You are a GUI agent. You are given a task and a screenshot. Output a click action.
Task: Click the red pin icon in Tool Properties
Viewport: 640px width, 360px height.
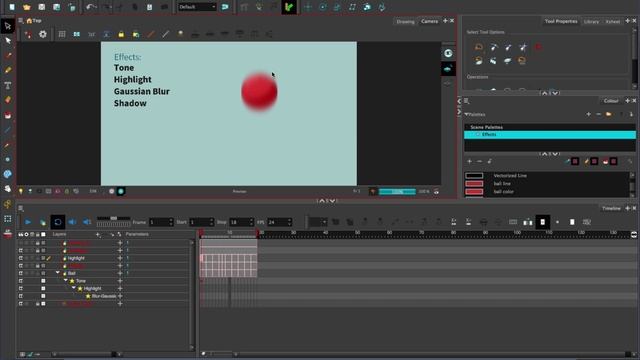[538, 47]
